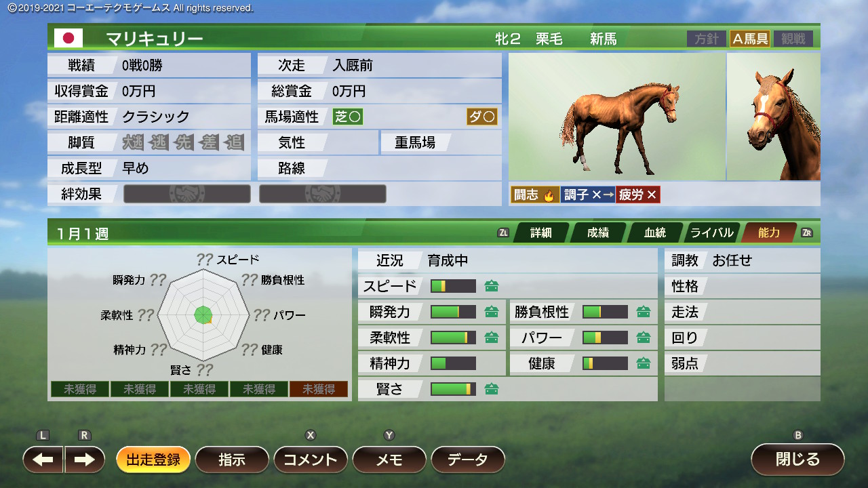
Task: Click the green 芝○ turf aptitude badge
Action: 347,117
